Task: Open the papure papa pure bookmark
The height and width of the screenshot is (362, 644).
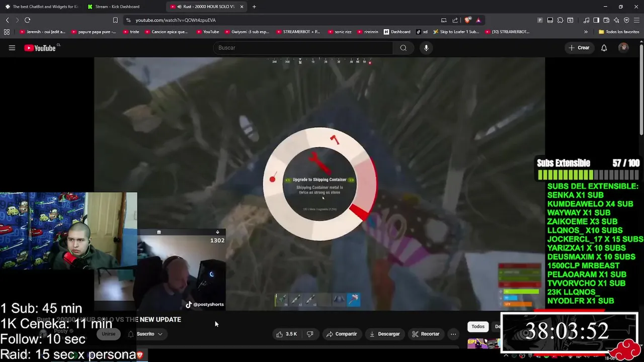Action: point(94,32)
